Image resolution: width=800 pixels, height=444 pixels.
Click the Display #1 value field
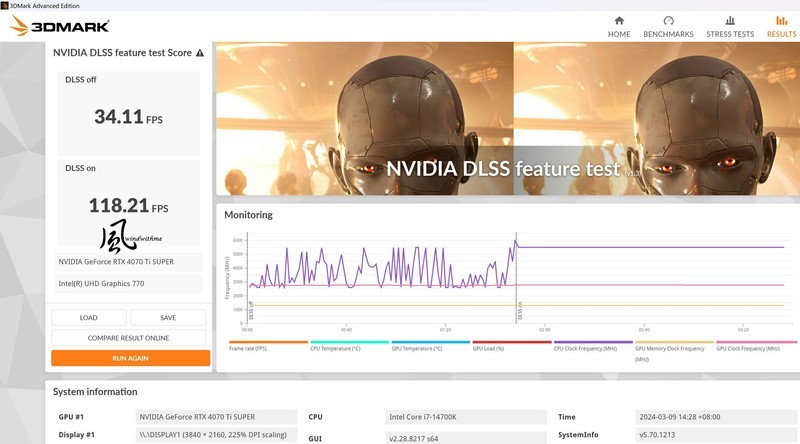tap(216, 435)
